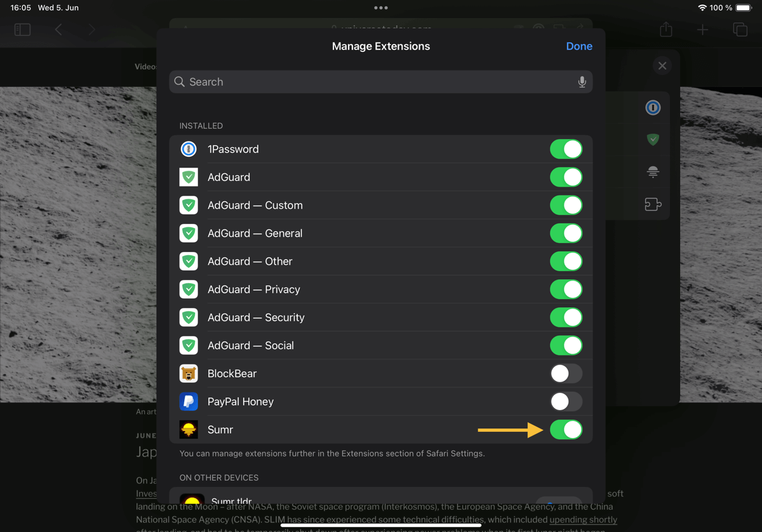Show Safari tab overview icon
762x532 pixels.
tap(740, 29)
